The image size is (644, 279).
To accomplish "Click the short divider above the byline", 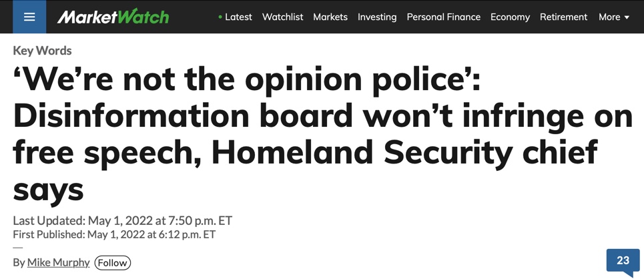I will pos(17,248).
